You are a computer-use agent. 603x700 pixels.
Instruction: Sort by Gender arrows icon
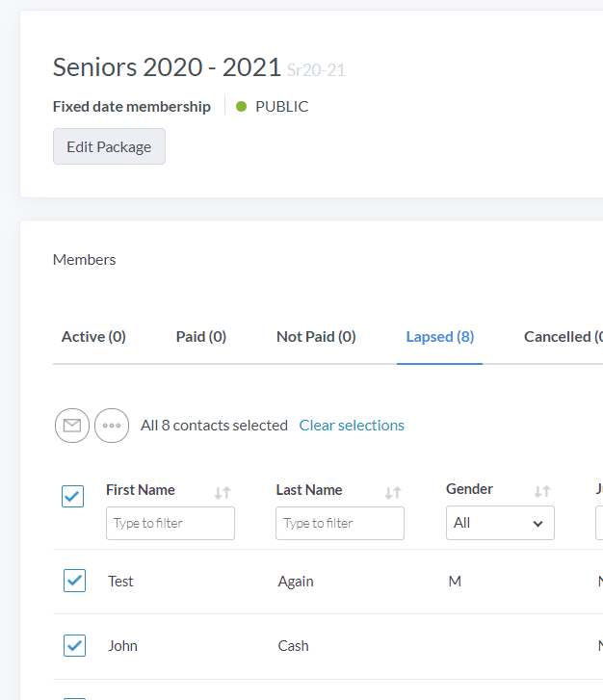542,491
